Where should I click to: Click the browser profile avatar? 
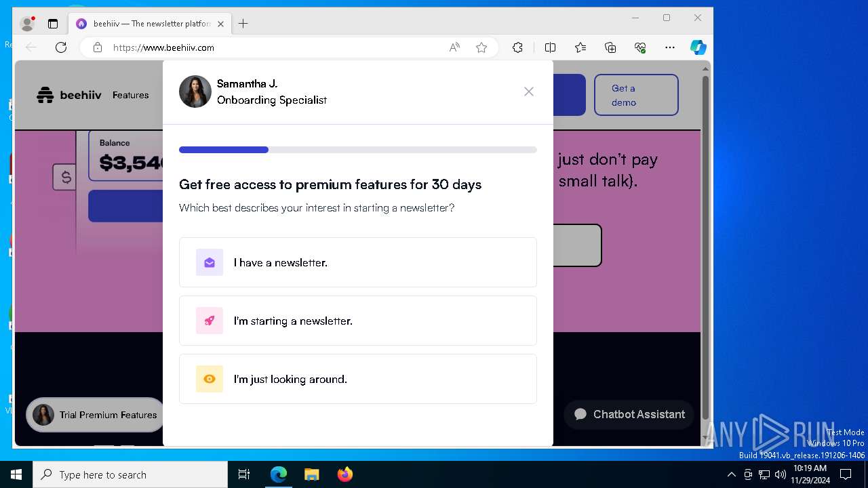(28, 24)
